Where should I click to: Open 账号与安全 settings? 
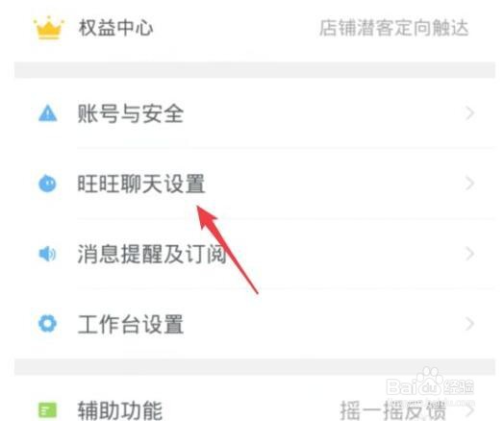(x=255, y=113)
